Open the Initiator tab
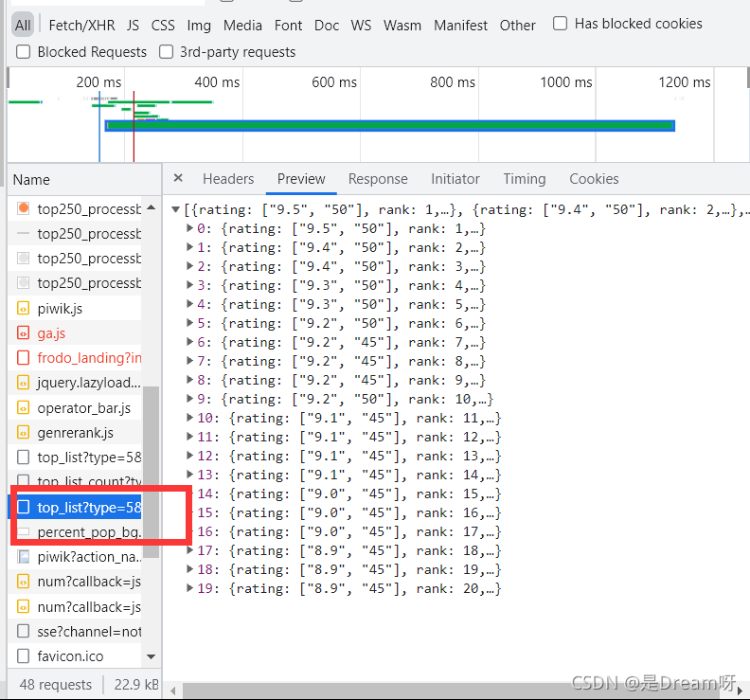750x700 pixels. (455, 179)
